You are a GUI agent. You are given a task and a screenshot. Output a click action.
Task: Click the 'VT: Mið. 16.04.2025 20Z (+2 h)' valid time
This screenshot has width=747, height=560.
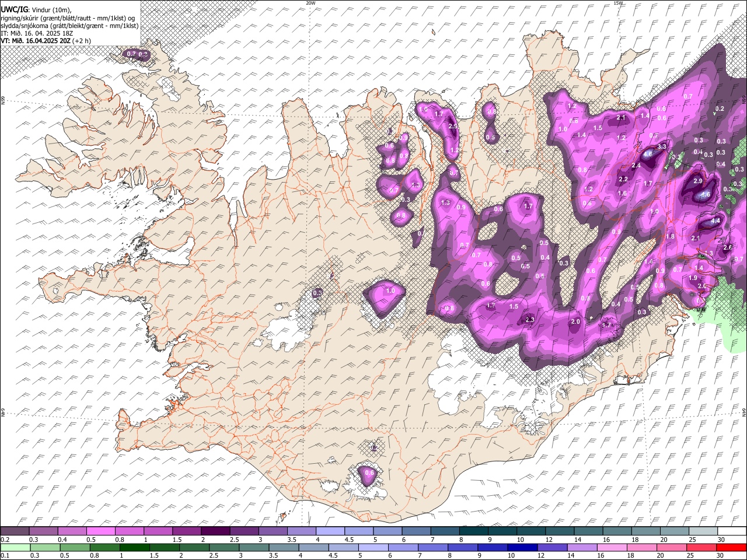[x=46, y=41]
